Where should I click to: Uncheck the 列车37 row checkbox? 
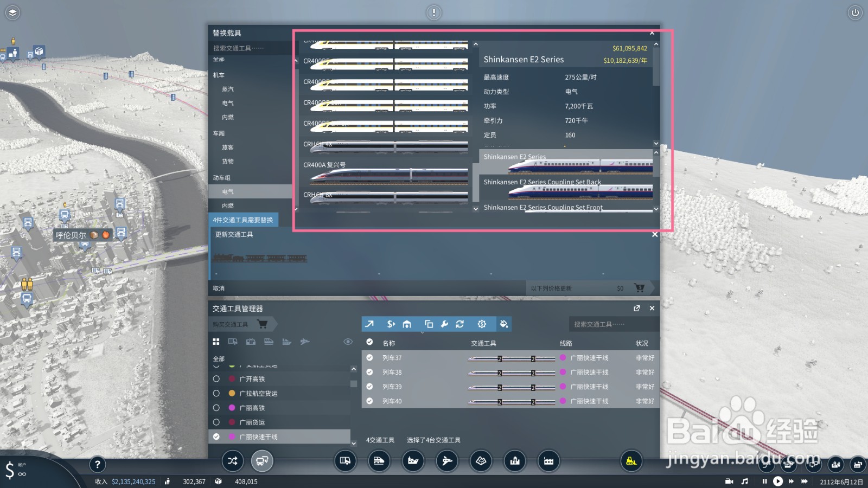(369, 358)
